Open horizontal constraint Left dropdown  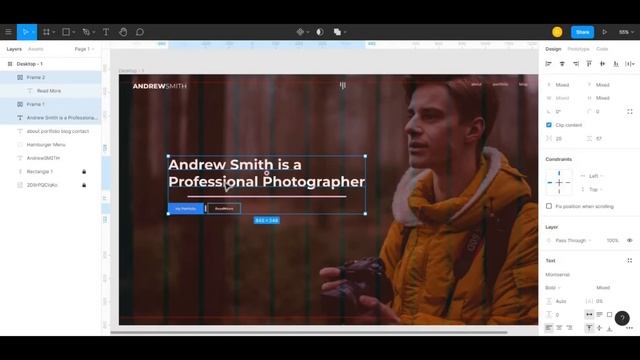pos(593,176)
